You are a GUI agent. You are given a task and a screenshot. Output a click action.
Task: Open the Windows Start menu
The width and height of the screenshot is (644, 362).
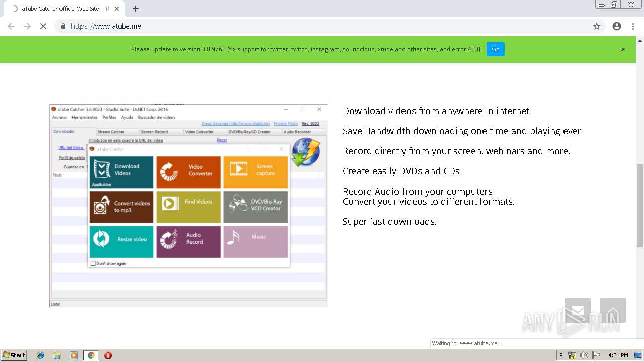click(14, 355)
